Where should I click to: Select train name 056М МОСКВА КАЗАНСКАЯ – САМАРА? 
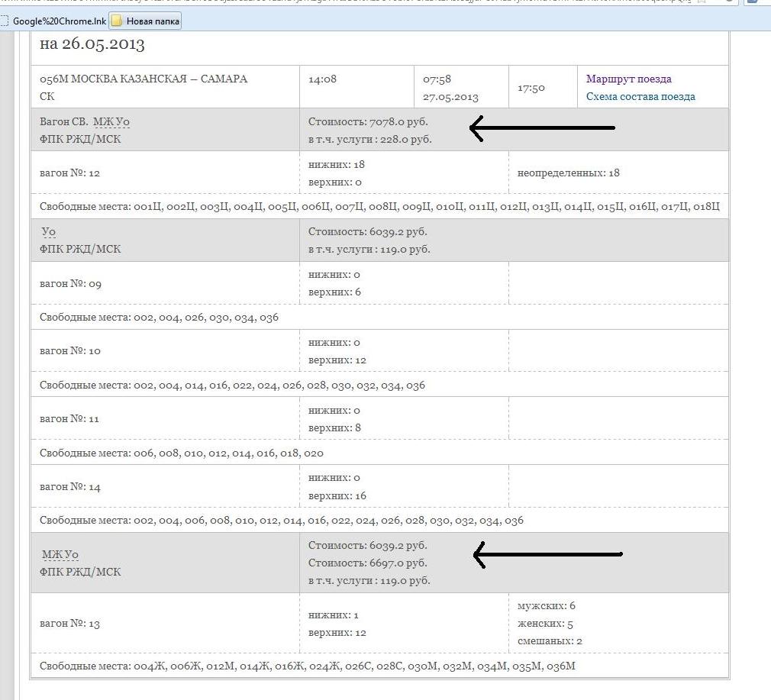click(143, 79)
